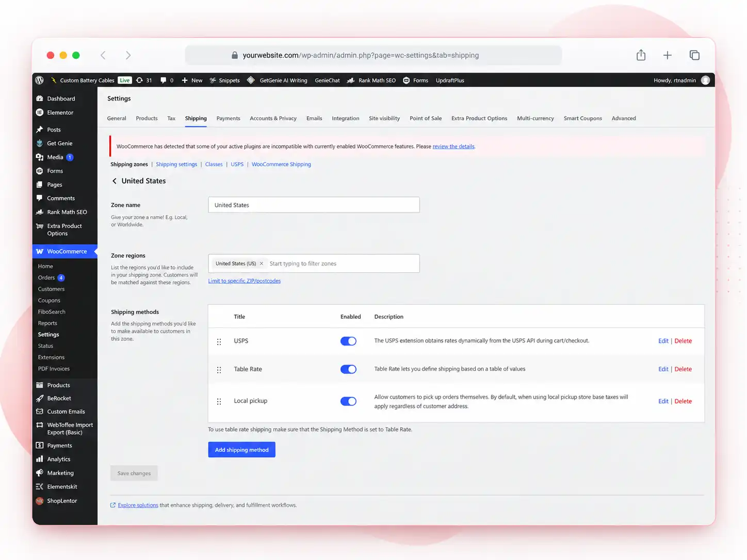The height and width of the screenshot is (560, 747).
Task: Open the Multi-currency tab
Action: click(x=535, y=118)
